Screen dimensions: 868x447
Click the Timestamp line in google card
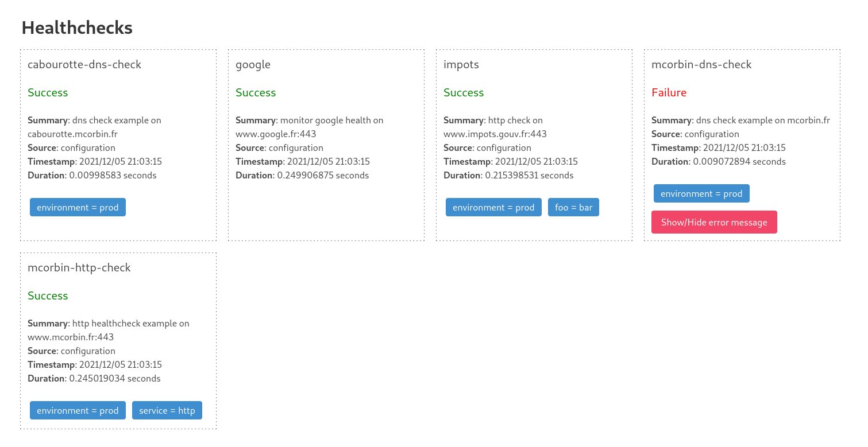pyautogui.click(x=303, y=161)
